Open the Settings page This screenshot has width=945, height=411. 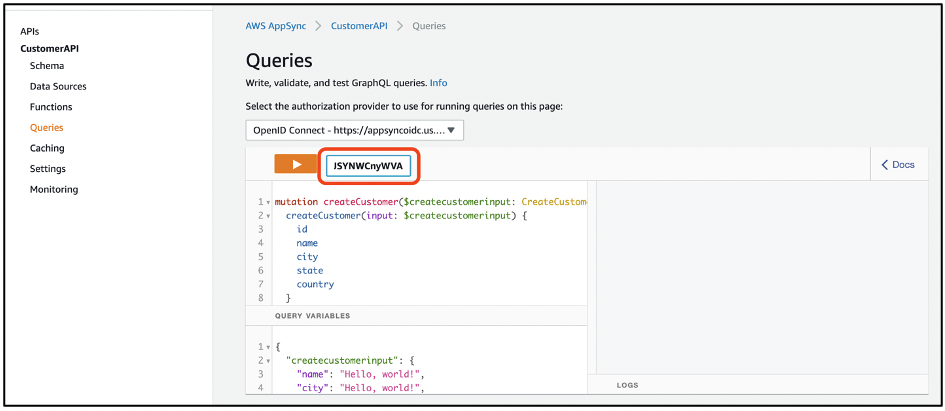click(x=48, y=169)
